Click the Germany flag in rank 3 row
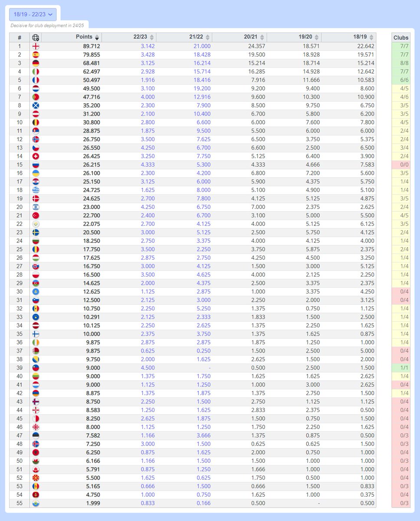Image resolution: width=420 pixels, height=521 pixels. 36,63
